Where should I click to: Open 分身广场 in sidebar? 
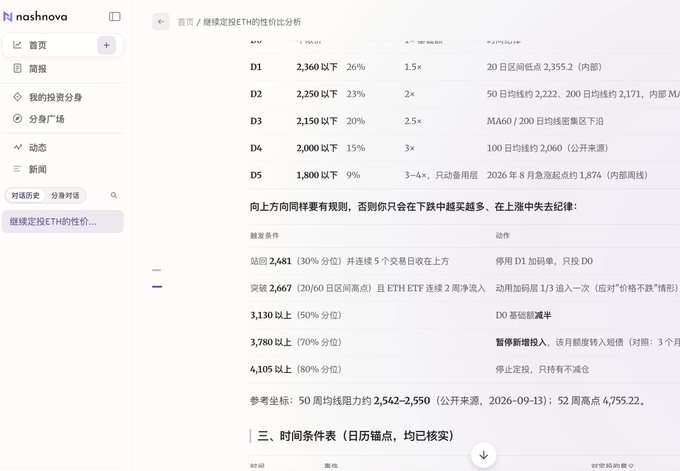tap(62, 119)
